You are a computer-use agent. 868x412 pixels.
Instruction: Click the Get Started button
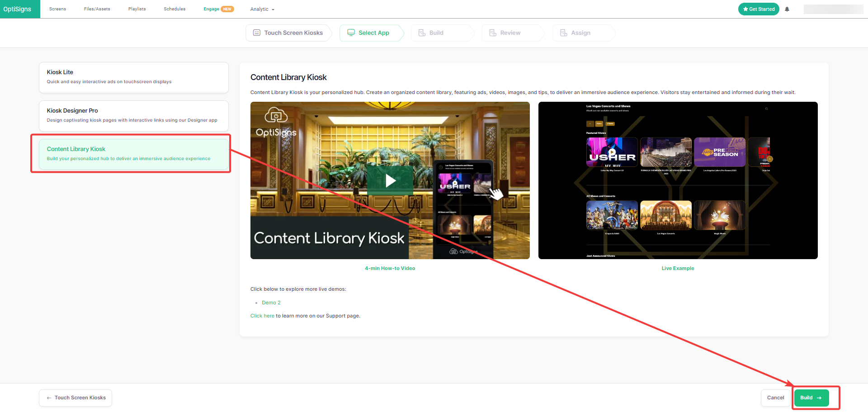point(759,9)
